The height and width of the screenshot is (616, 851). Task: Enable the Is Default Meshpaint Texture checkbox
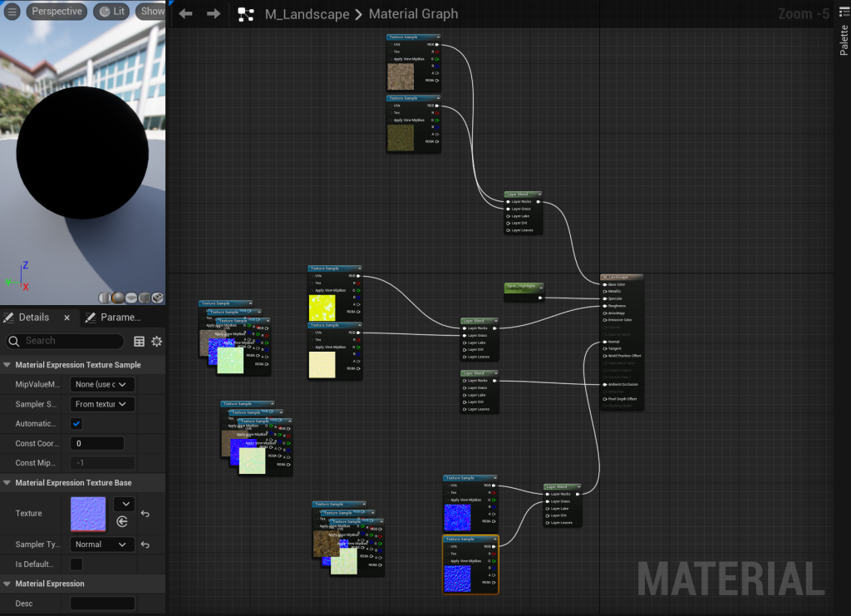coord(76,564)
